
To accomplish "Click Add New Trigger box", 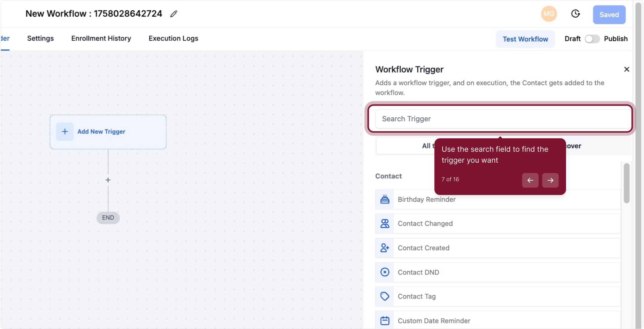I will [x=108, y=132].
